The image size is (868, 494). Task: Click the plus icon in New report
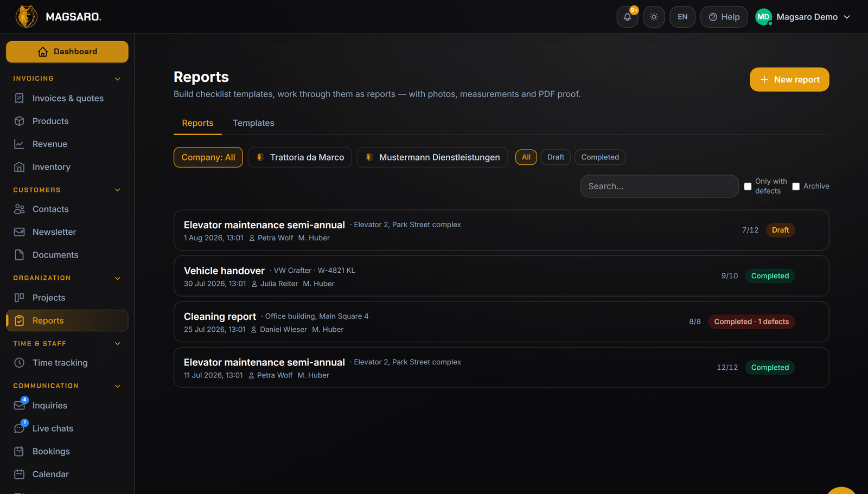(764, 80)
